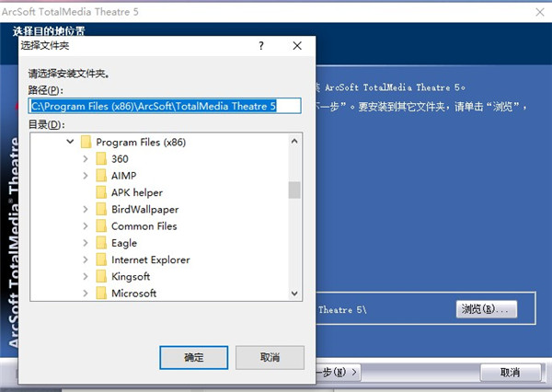Click the "?" help button in the dialog title bar

(261, 45)
